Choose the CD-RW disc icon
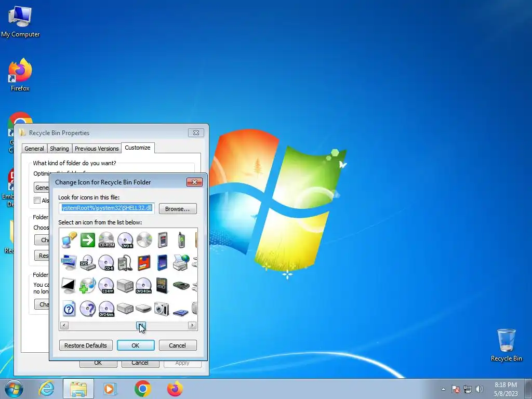Image resolution: width=532 pixels, height=399 pixels. pyautogui.click(x=106, y=286)
